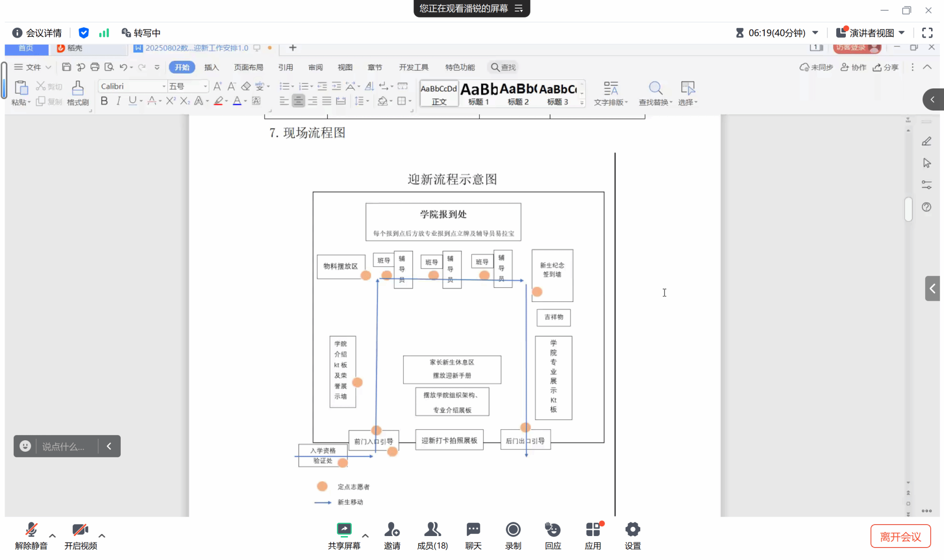Turn on video (开启视频)
This screenshot has width=944, height=560.
tap(80, 530)
